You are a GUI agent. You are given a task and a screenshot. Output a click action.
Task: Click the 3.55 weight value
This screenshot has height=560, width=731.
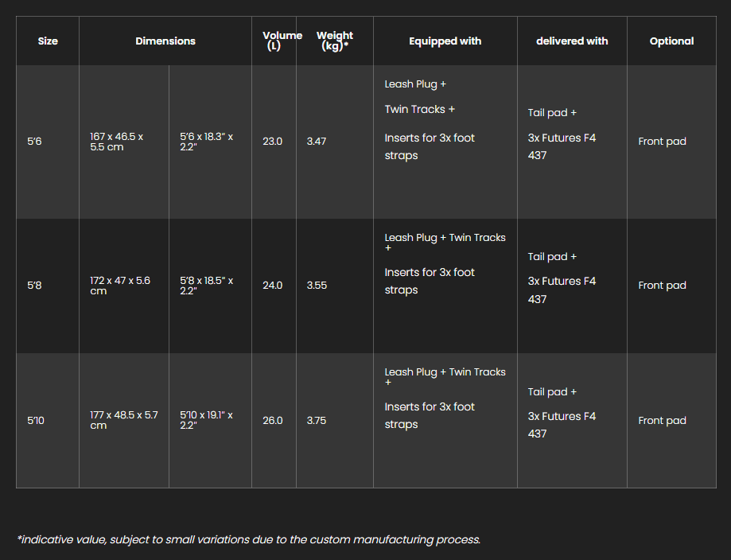[317, 286]
